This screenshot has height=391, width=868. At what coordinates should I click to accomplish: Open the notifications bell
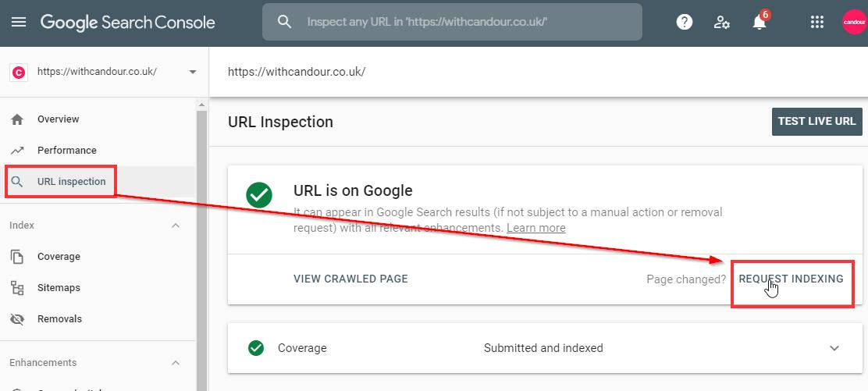point(759,22)
